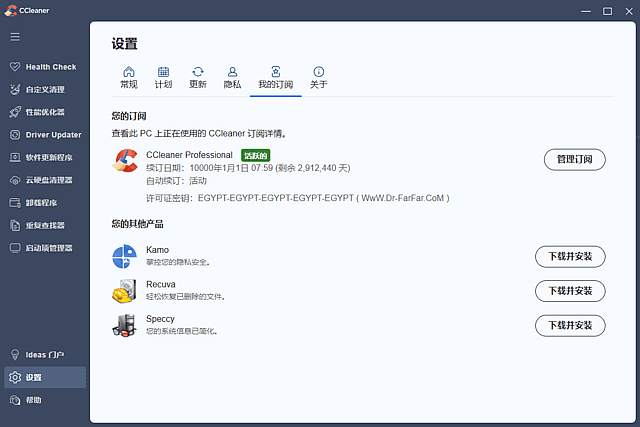Image resolution: width=640 pixels, height=427 pixels.
Task: Open 卸载程序 uninstaller in sidebar
Action: coord(43,202)
